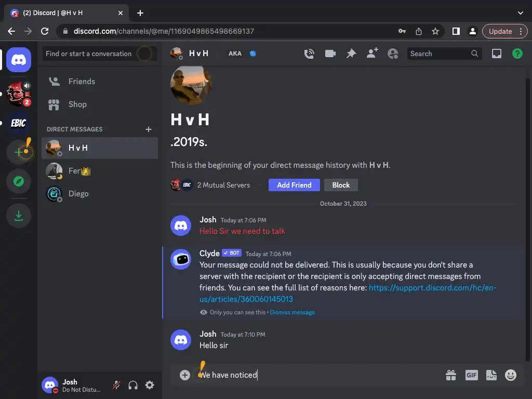
Task: Start a voice call with H v H
Action: point(309,54)
